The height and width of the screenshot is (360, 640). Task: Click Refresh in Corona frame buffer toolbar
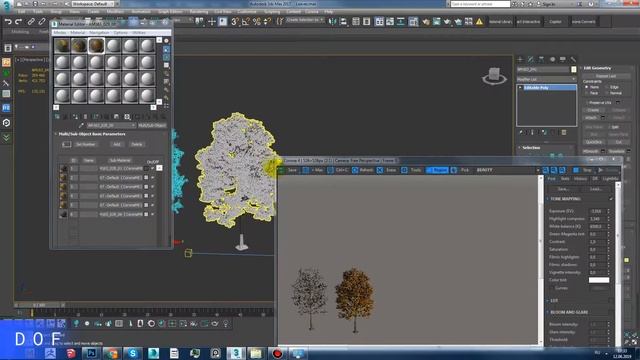[363, 170]
